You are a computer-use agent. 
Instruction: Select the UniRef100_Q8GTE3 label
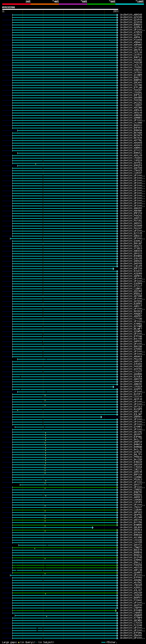coord(131,50)
